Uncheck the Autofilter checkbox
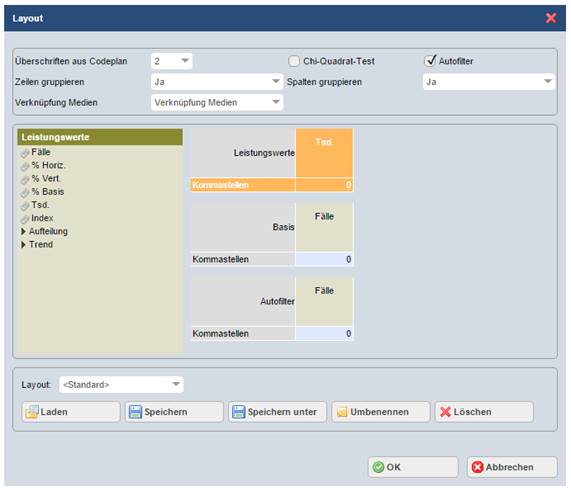This screenshot has height=491, width=571. [x=430, y=60]
